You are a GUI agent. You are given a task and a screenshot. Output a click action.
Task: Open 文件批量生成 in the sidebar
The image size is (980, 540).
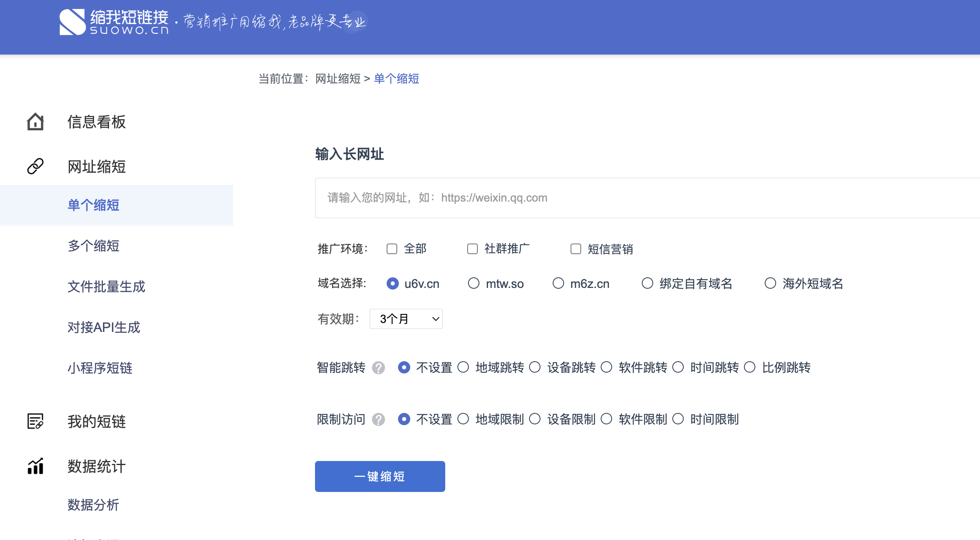click(x=106, y=287)
